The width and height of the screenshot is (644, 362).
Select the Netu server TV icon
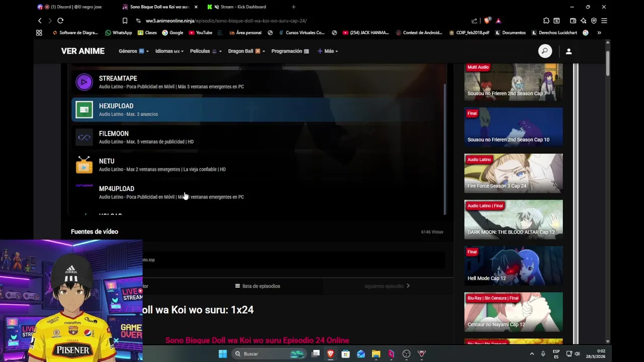pyautogui.click(x=84, y=165)
